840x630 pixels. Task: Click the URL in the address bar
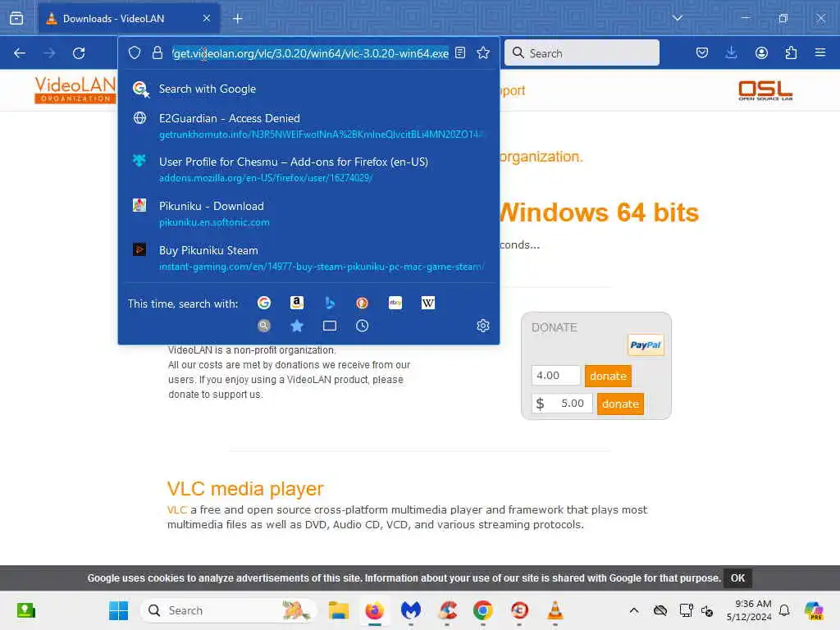310,53
